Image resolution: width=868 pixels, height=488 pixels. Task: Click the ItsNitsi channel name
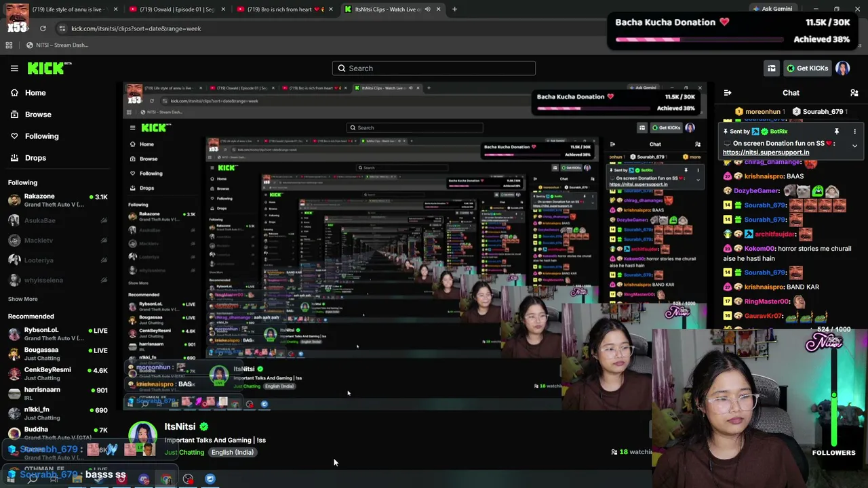click(180, 426)
